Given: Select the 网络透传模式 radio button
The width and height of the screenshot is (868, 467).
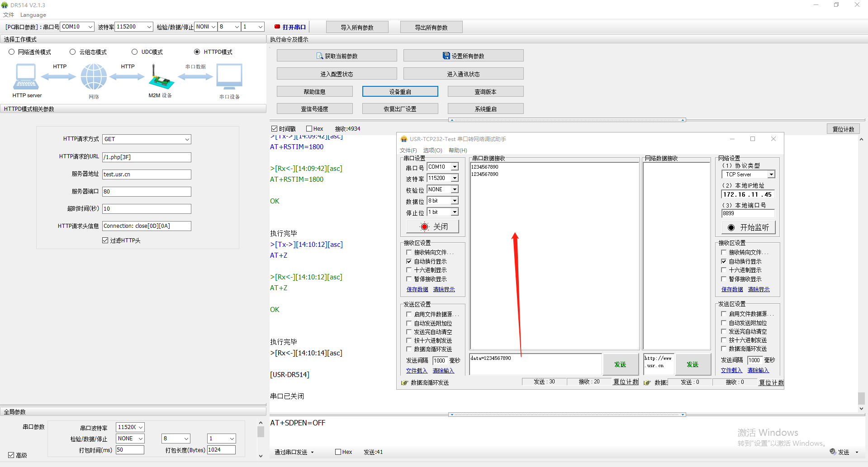Looking at the screenshot, I should 12,52.
